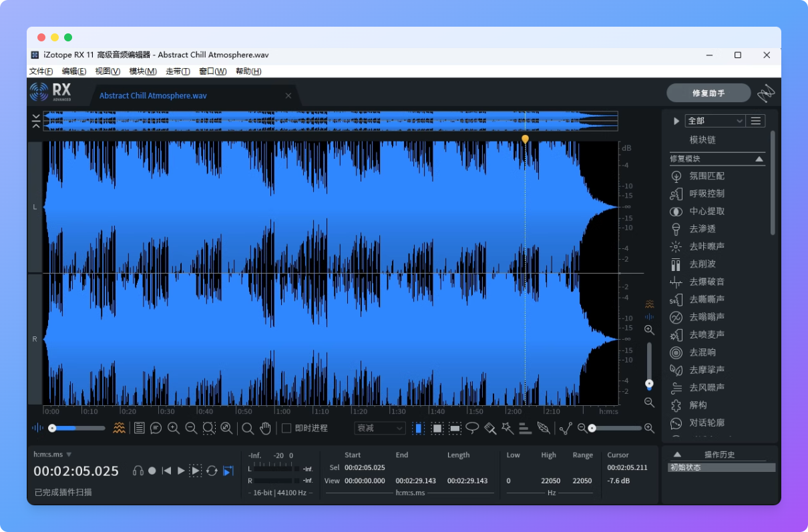Screen dimensions: 808x532
Task: Toggle the time-frequency selection tool
Action: 437,428
